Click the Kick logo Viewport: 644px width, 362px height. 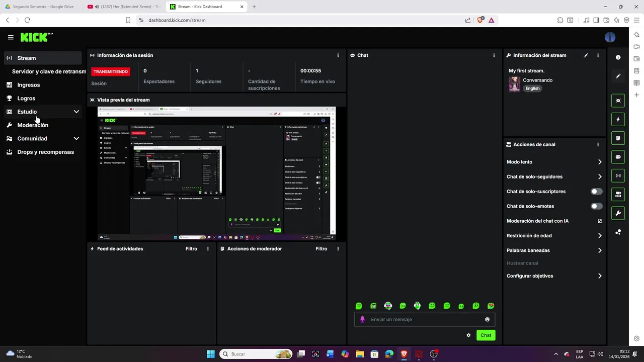36,37
